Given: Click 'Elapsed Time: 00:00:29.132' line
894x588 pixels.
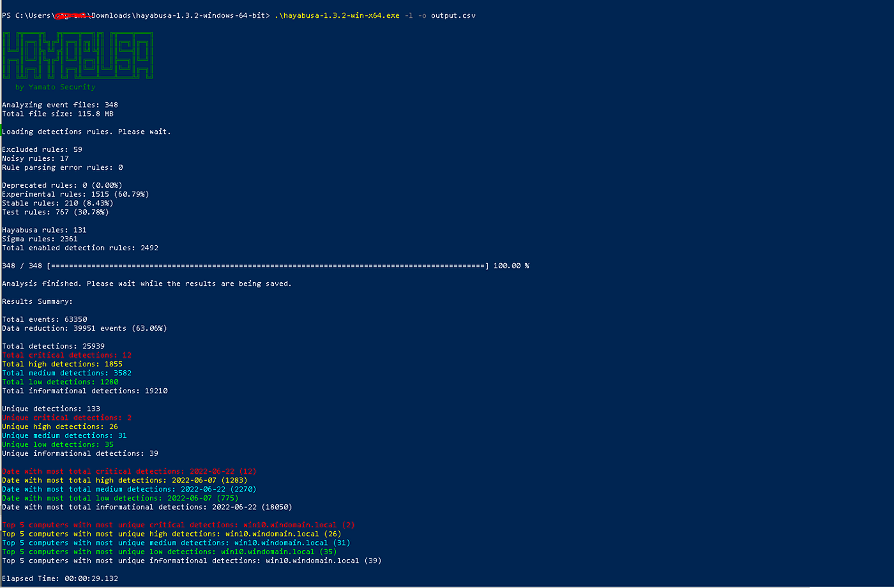Looking at the screenshot, I should pyautogui.click(x=60, y=578).
